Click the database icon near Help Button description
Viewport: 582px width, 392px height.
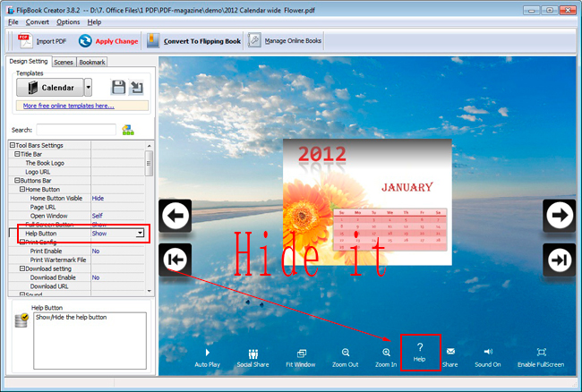[x=21, y=320]
